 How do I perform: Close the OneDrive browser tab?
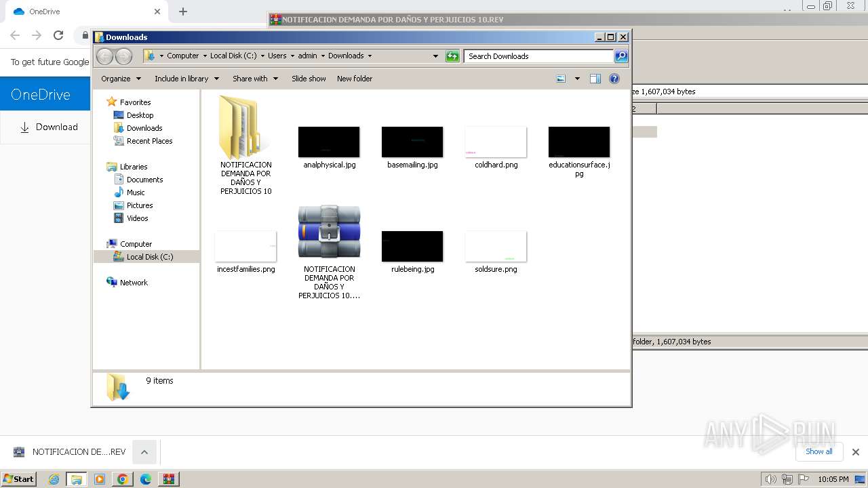point(157,12)
